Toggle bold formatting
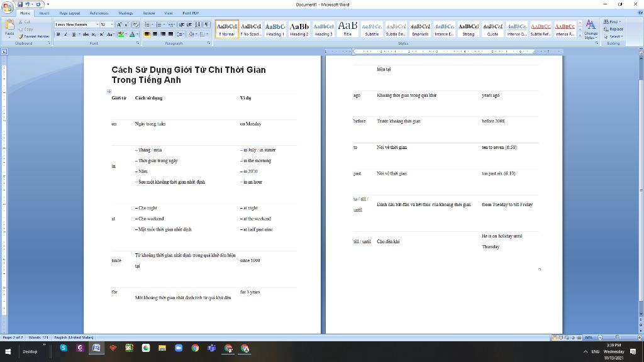 [x=58, y=35]
